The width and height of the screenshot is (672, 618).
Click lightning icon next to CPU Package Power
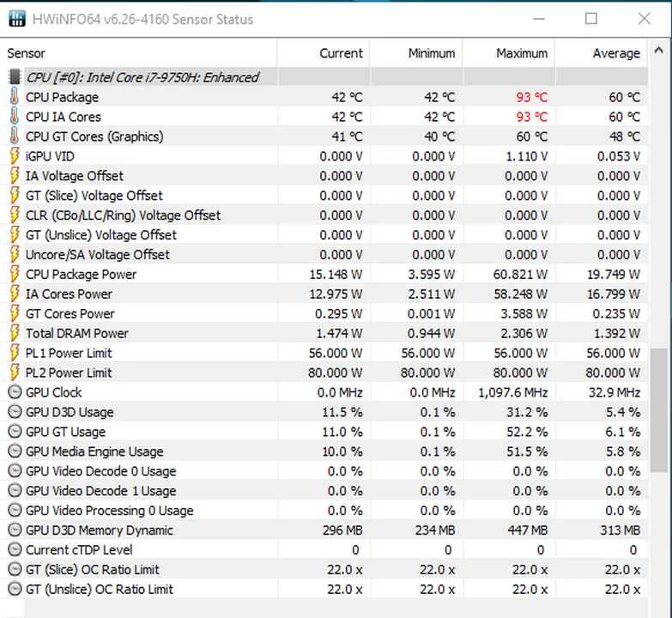click(x=15, y=275)
